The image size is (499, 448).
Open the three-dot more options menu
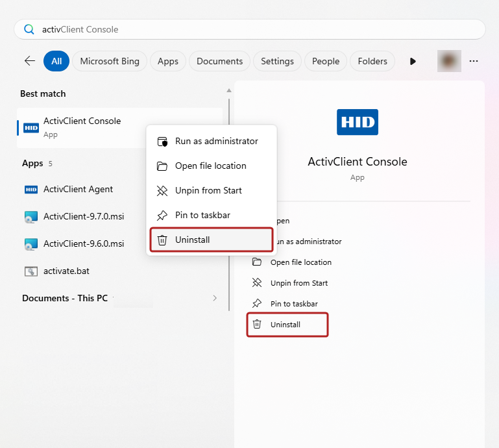coord(474,61)
